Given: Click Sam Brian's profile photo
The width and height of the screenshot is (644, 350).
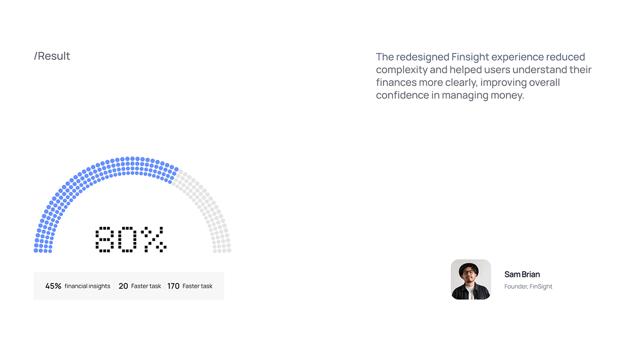Looking at the screenshot, I should coord(471,279).
